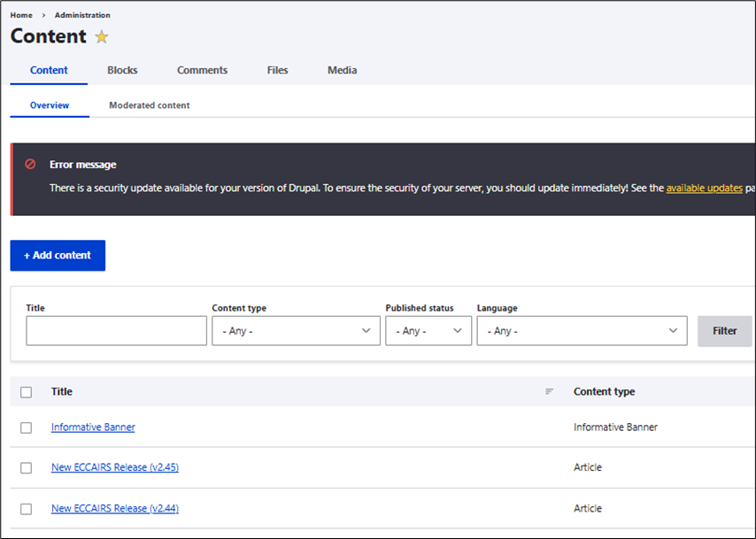Image resolution: width=756 pixels, height=539 pixels.
Task: Switch to the Blocks tab
Action: point(122,70)
